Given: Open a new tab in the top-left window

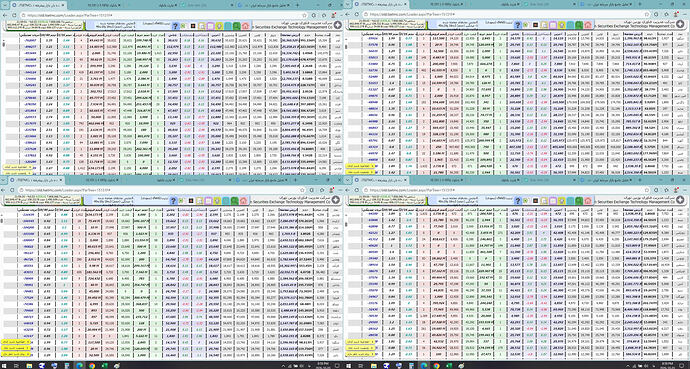Looking at the screenshot, I should pyautogui.click(x=297, y=5).
